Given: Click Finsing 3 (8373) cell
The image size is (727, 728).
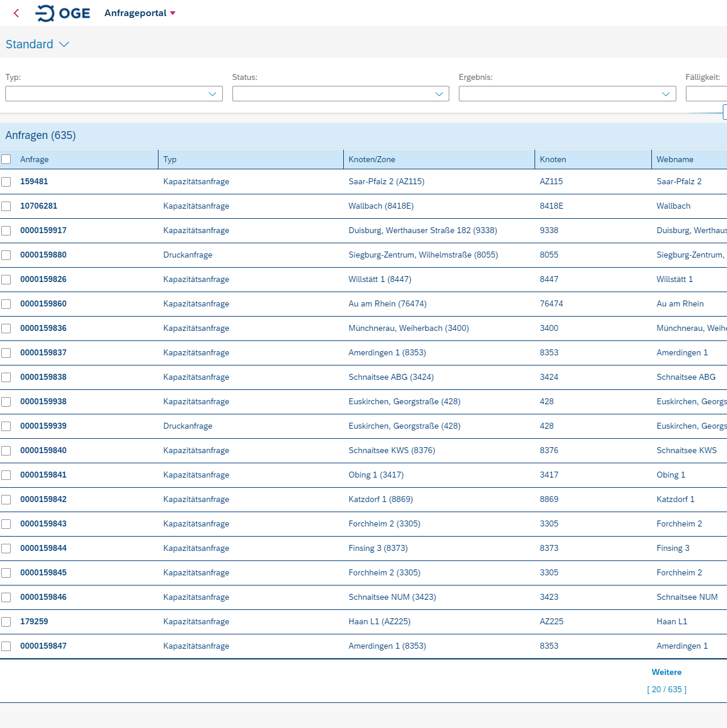Looking at the screenshot, I should (378, 548).
